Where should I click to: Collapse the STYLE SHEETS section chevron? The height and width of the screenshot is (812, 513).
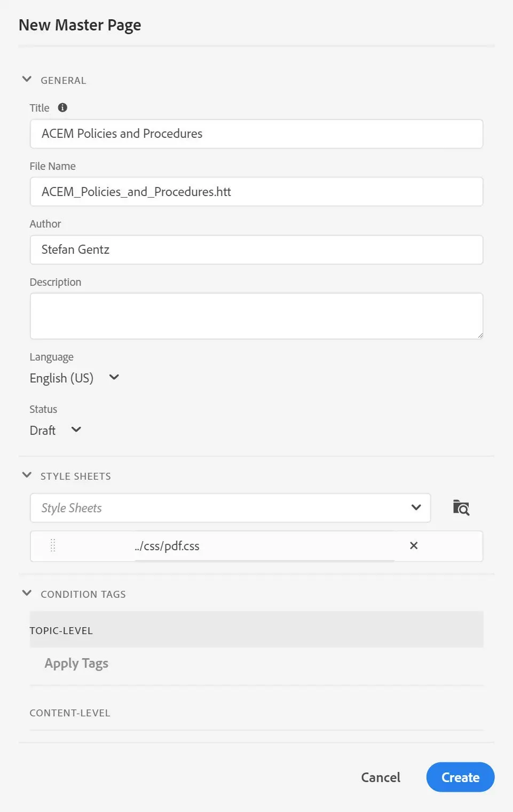click(27, 474)
